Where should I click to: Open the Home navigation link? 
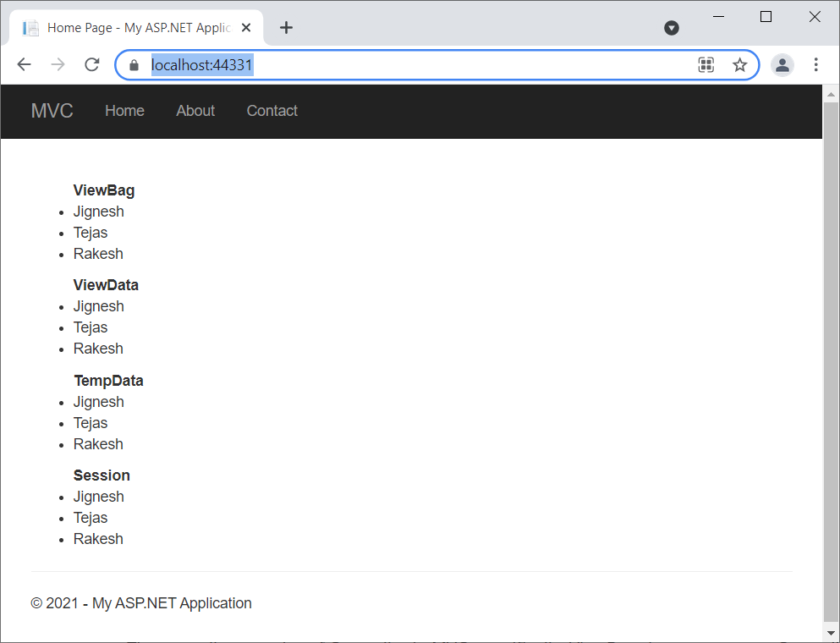[x=125, y=111]
